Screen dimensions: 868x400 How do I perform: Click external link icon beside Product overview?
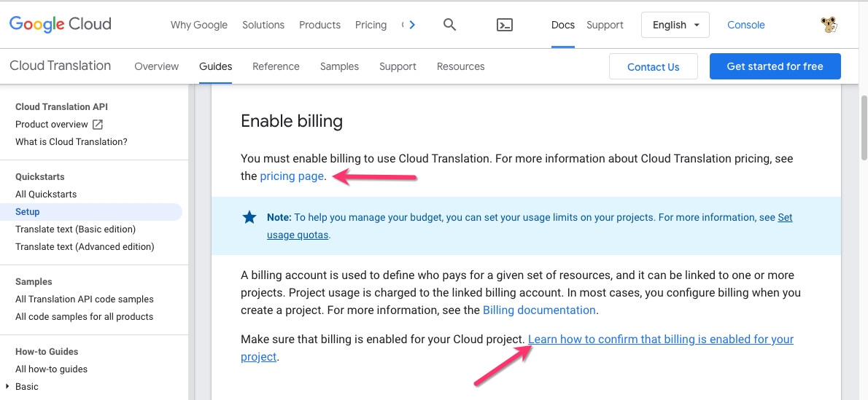pos(98,125)
